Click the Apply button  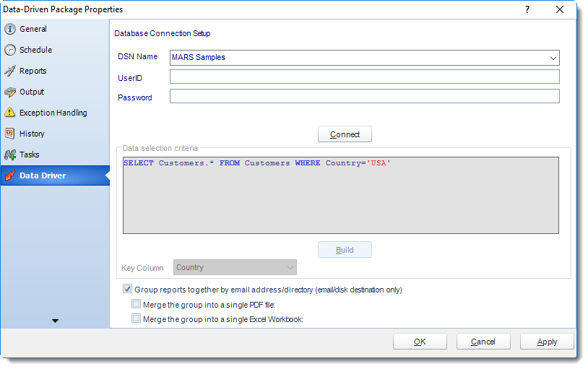(x=547, y=342)
